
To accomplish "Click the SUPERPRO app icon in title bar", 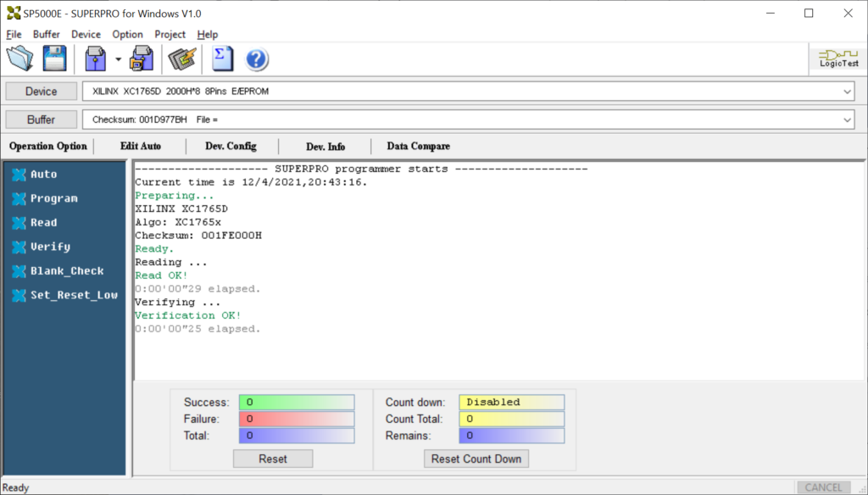I will tap(14, 14).
